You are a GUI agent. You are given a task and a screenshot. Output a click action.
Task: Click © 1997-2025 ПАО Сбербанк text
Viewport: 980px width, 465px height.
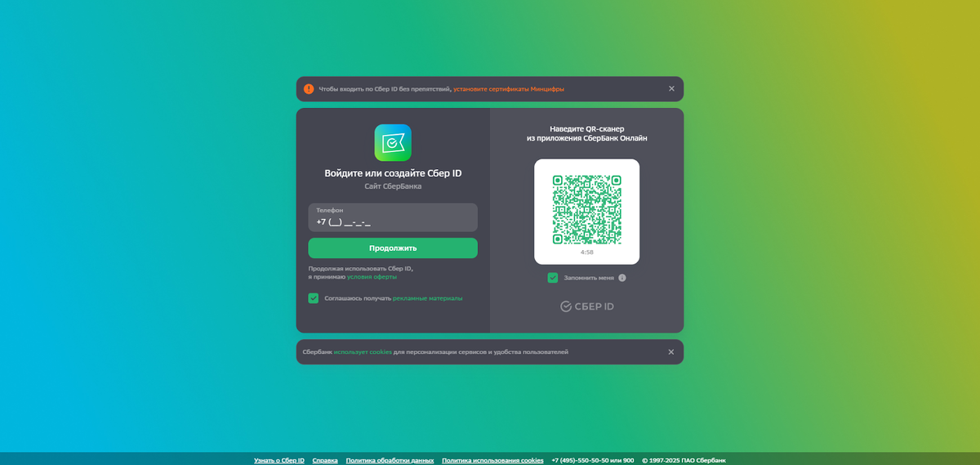tap(684, 461)
